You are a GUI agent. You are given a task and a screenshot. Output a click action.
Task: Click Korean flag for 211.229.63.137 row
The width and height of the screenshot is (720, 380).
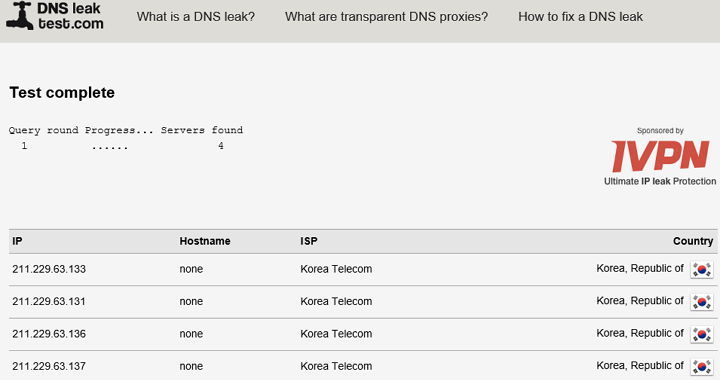pyautogui.click(x=702, y=367)
